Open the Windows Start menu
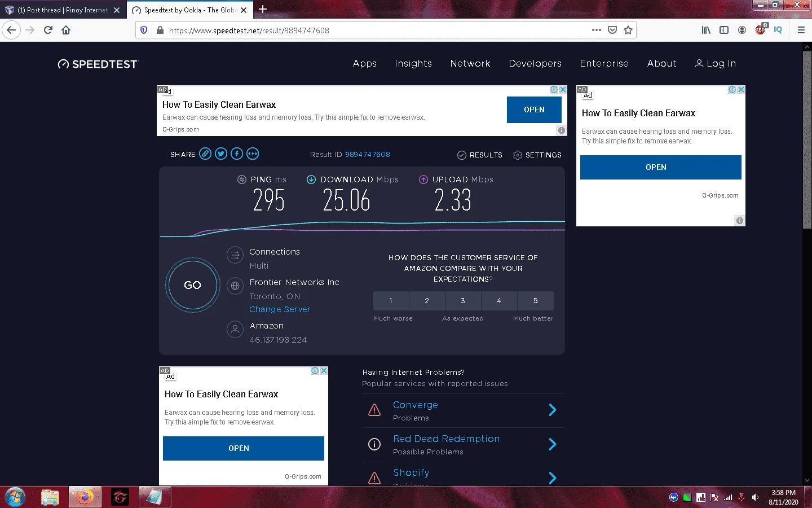 [15, 497]
